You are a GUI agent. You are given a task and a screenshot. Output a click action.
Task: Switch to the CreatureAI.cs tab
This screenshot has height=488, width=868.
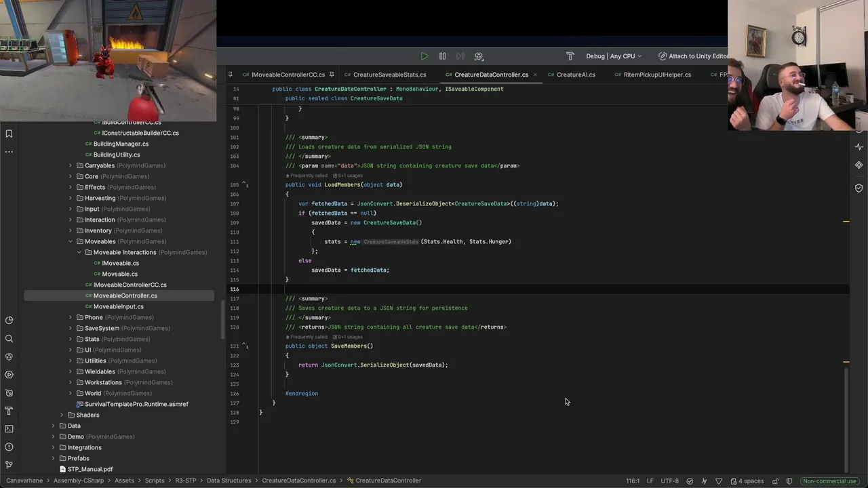click(x=576, y=75)
